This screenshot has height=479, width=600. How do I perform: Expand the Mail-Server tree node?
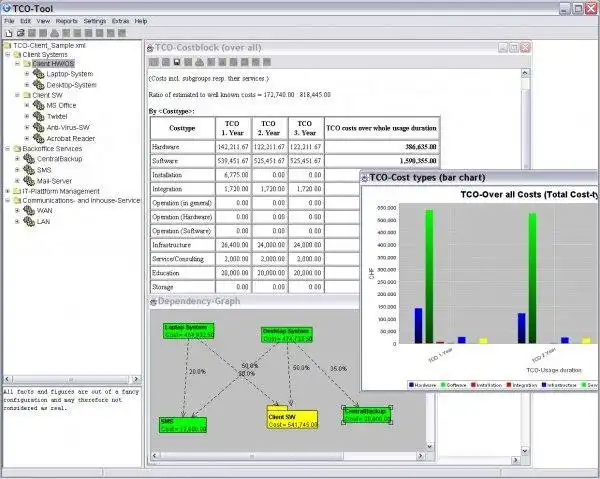17,181
